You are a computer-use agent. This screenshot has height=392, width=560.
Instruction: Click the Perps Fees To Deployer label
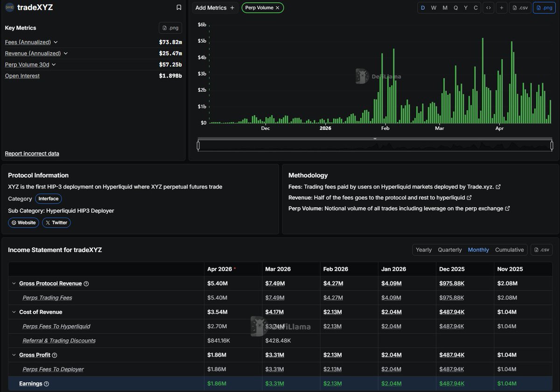[x=53, y=369]
